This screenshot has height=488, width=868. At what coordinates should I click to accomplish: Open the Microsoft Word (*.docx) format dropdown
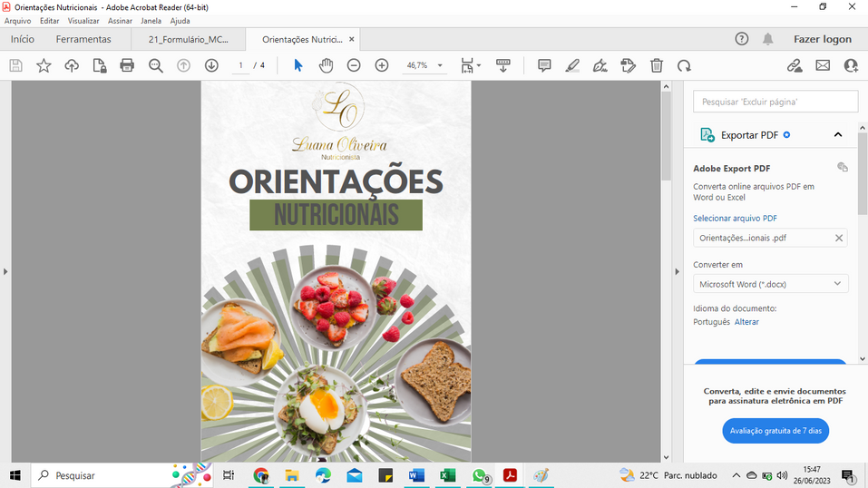point(771,284)
